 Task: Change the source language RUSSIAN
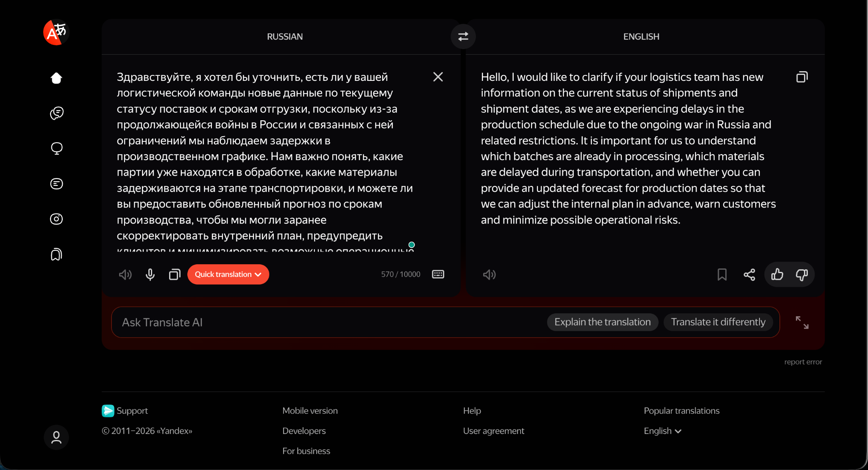point(285,36)
